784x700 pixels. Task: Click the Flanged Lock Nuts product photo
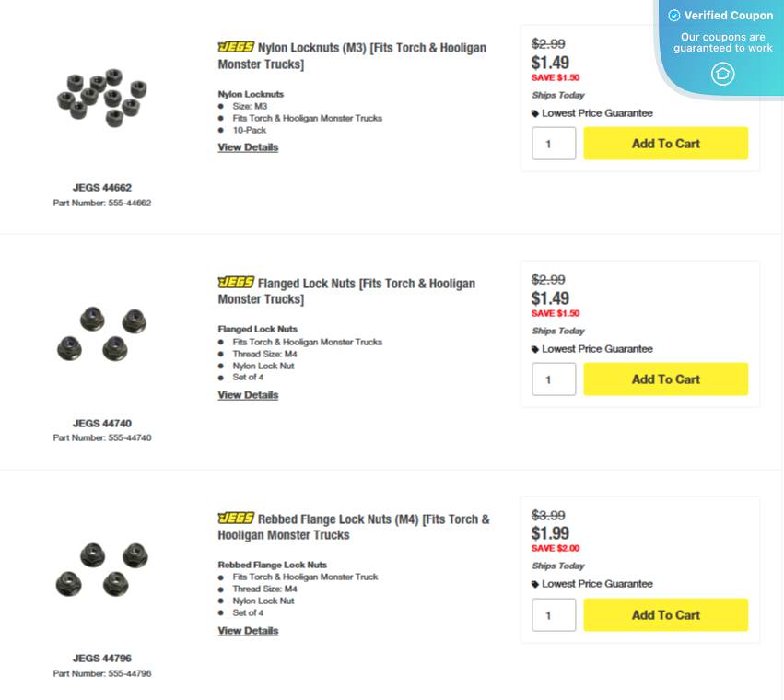tap(101, 333)
